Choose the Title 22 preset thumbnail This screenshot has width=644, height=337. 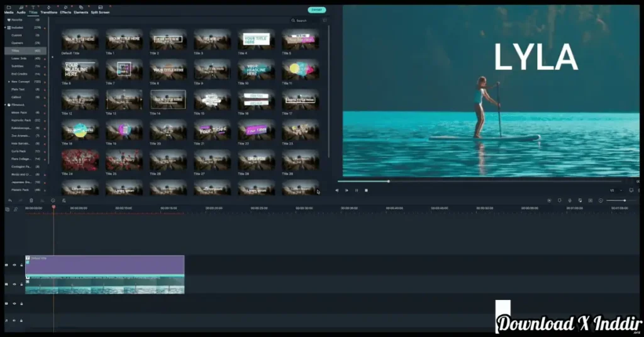[x=257, y=130]
